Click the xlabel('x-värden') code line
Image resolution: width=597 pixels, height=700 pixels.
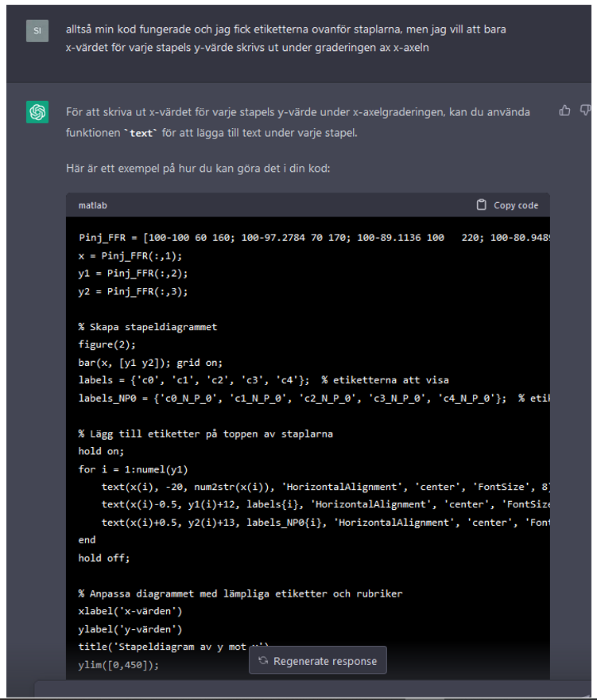[x=129, y=611]
